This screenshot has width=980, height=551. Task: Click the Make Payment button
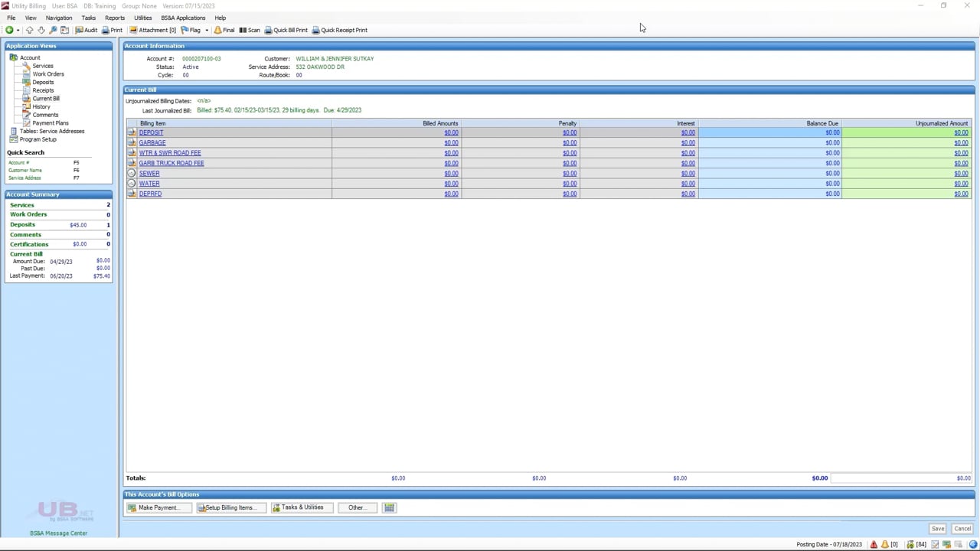pyautogui.click(x=158, y=507)
